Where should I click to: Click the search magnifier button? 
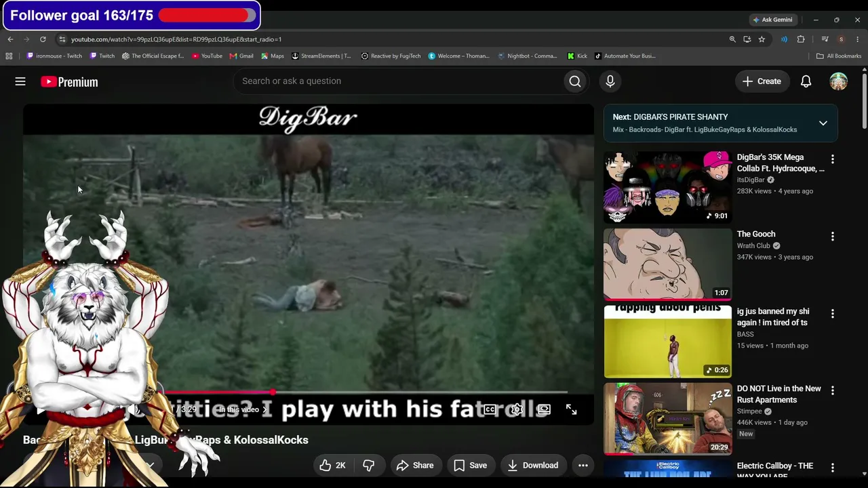point(575,81)
